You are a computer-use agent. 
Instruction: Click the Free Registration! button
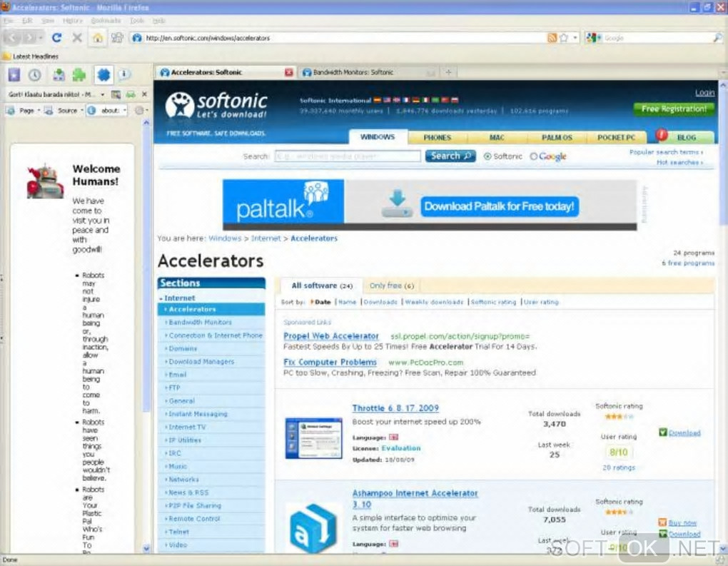674,109
